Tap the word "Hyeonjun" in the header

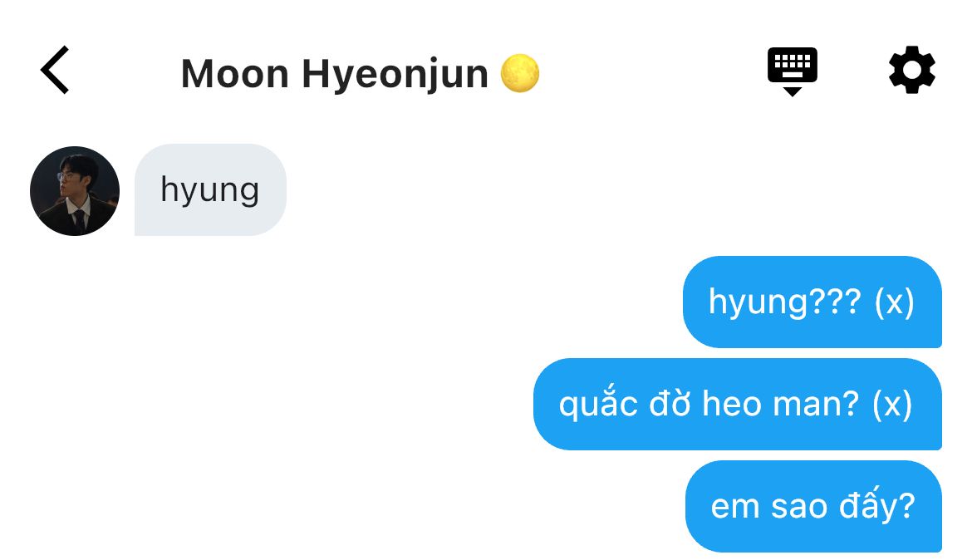395,75
